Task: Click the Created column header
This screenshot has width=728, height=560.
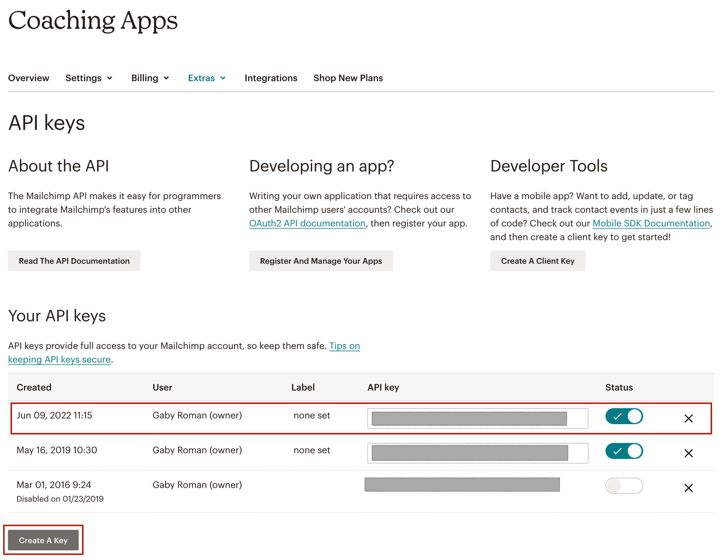Action: point(34,387)
